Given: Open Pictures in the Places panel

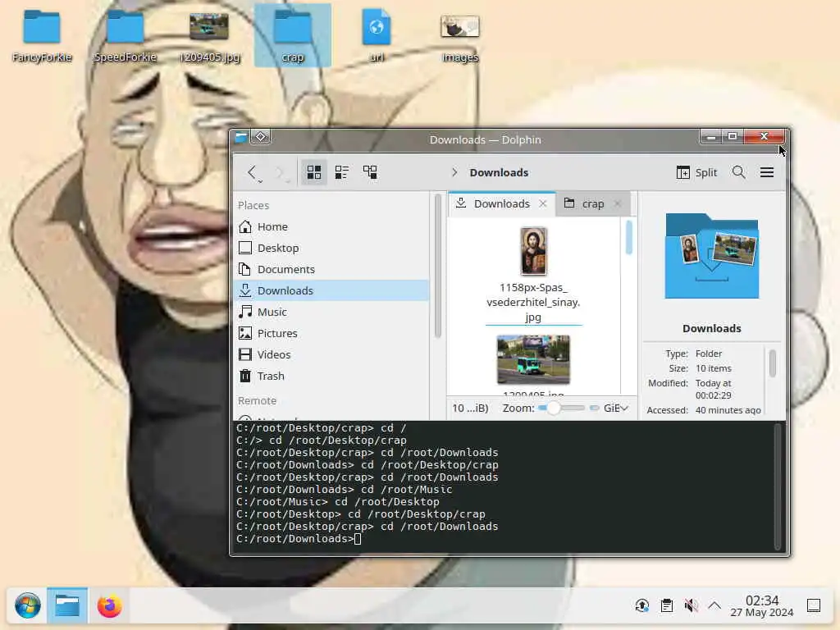Looking at the screenshot, I should pos(331,333).
